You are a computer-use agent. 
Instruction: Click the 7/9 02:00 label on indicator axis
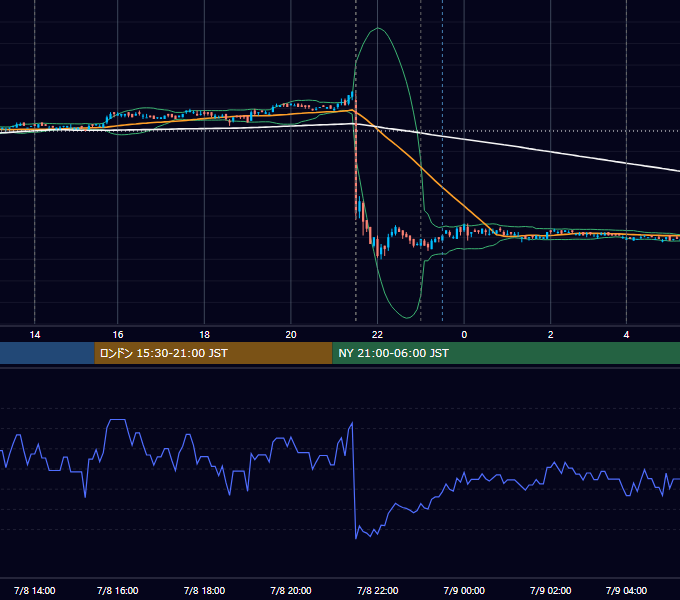pyautogui.click(x=550, y=590)
